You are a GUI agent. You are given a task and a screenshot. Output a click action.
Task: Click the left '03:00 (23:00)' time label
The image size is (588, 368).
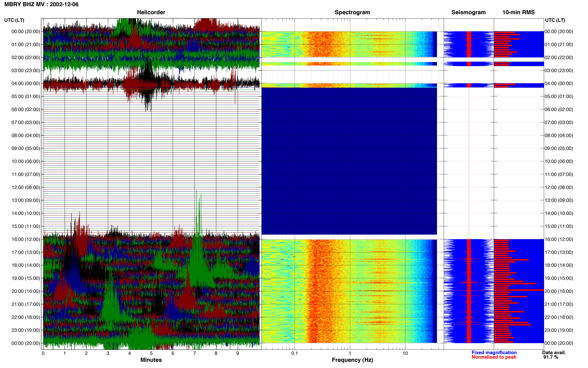pyautogui.click(x=26, y=71)
